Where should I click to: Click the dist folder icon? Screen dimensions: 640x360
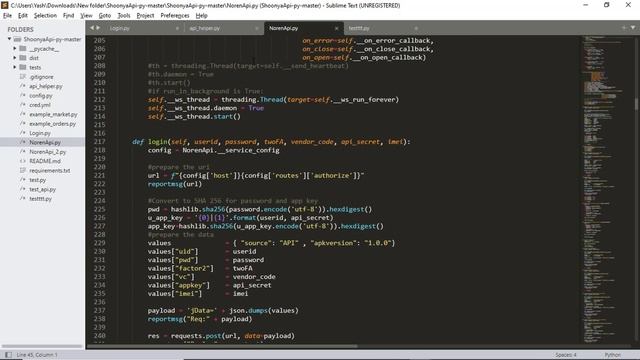(x=23, y=58)
